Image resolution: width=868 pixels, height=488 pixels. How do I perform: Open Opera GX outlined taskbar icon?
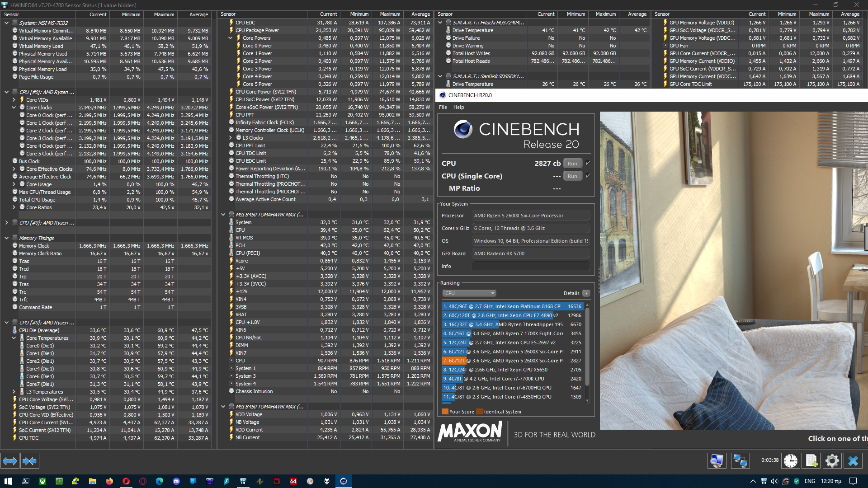click(x=143, y=481)
